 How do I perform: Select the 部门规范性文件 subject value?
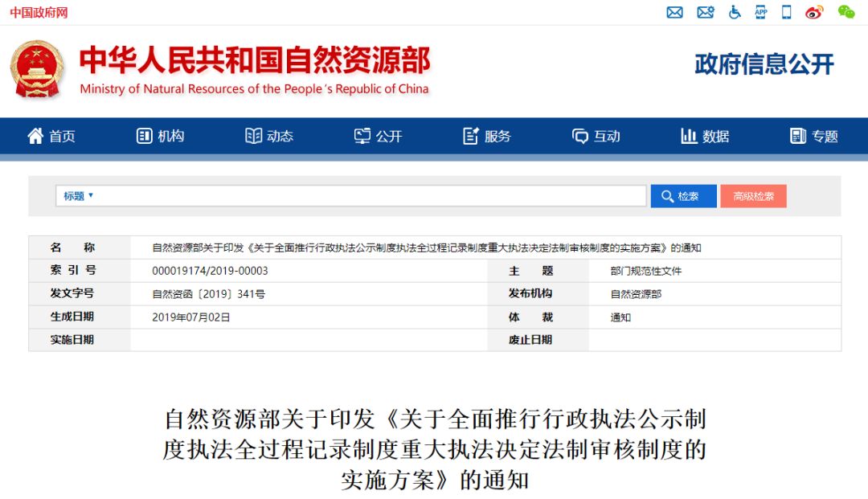click(646, 271)
